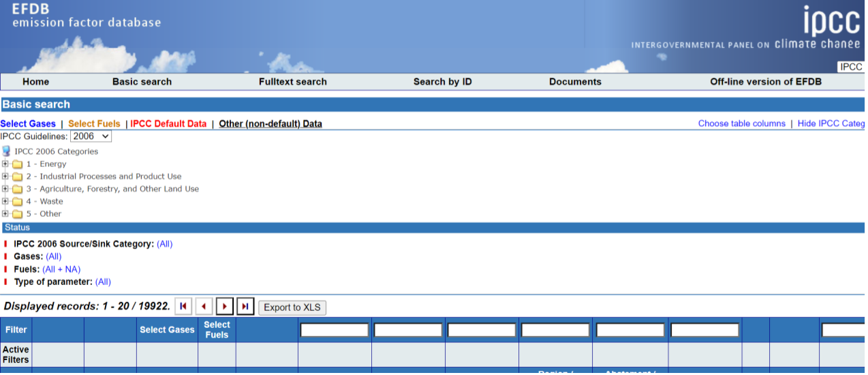Click the third filter text field
Screen dimensions: 868x375
482,330
